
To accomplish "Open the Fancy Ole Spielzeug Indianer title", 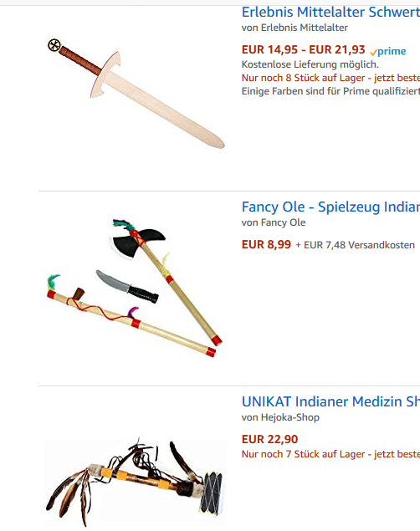I will 330,207.
